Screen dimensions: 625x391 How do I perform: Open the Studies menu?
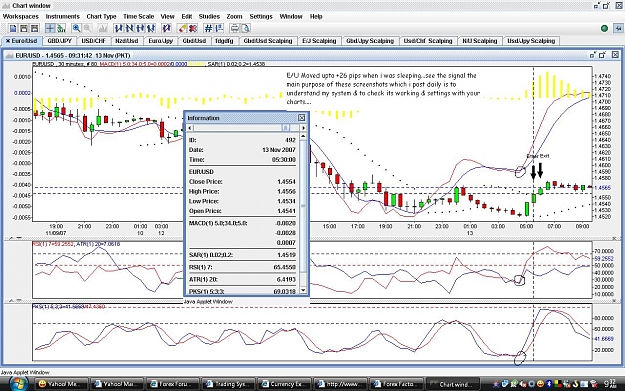(209, 16)
